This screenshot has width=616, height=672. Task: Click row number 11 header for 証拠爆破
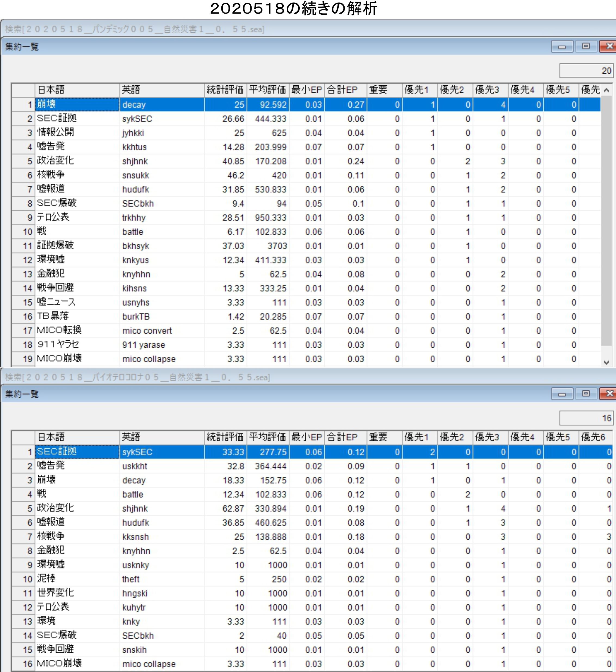(x=23, y=246)
